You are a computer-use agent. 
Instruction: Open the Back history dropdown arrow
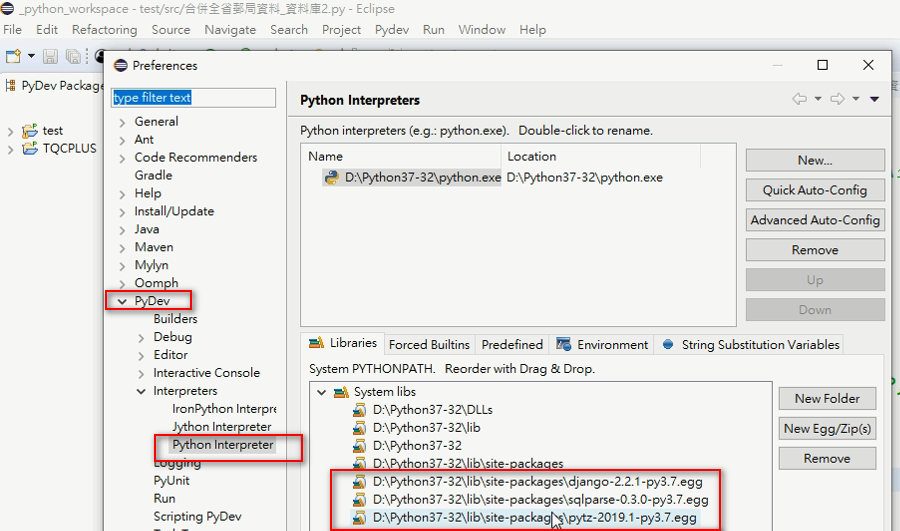[818, 99]
